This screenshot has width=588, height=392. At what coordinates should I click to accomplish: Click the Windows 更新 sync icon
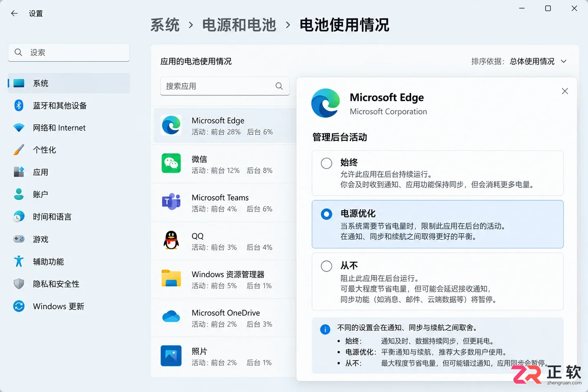19,306
